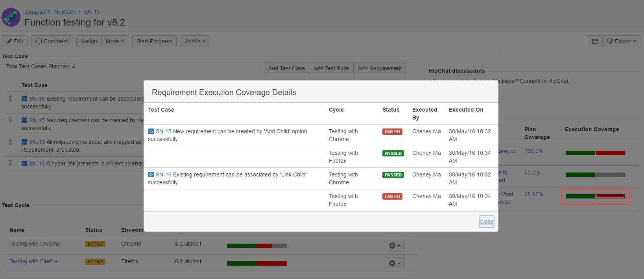Image resolution: width=644 pixels, height=279 pixels.
Task: Open the Export dropdown menu
Action: [622, 41]
